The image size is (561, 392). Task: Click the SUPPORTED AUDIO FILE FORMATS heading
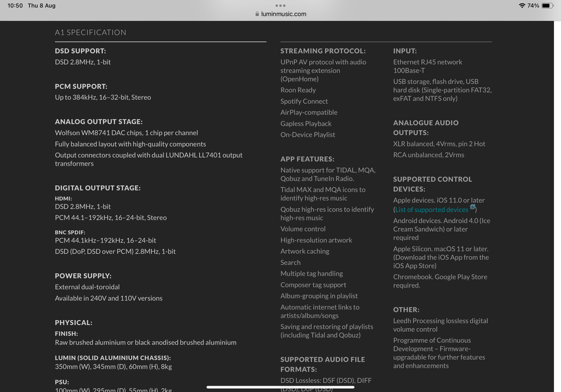323,364
